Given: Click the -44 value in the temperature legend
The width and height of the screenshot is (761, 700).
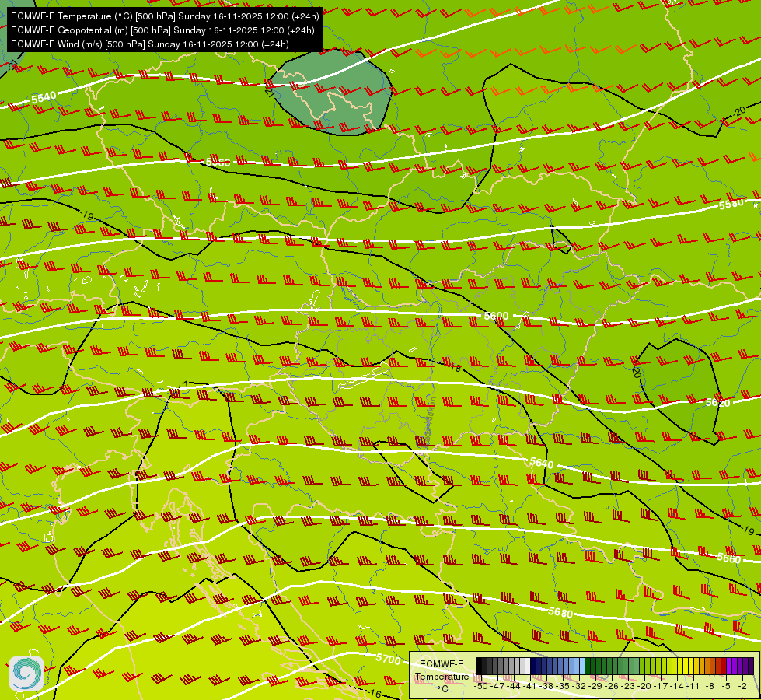Looking at the screenshot, I should 515,686.
